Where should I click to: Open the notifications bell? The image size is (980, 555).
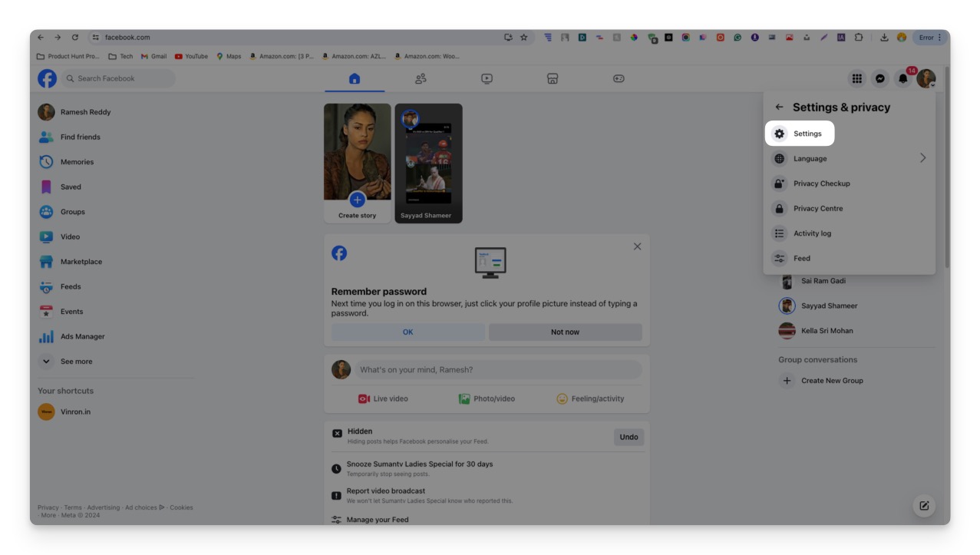coord(904,78)
